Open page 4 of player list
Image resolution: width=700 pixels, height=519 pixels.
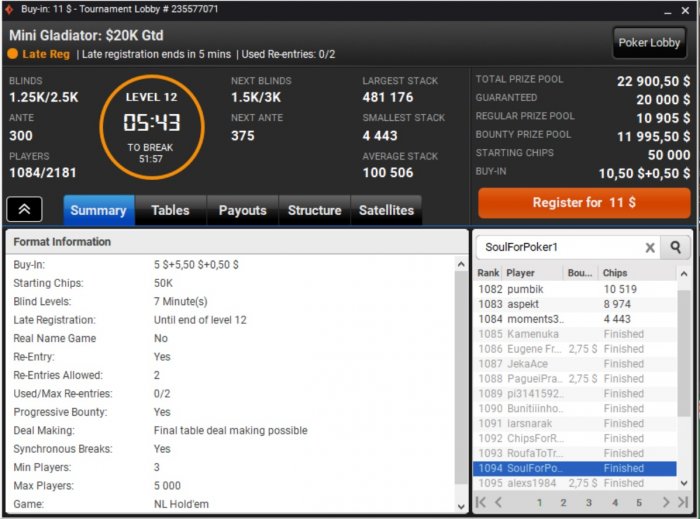tap(615, 502)
